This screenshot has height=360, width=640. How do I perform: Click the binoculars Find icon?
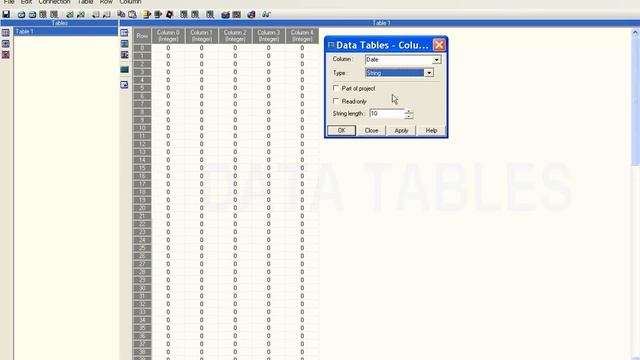(266, 15)
